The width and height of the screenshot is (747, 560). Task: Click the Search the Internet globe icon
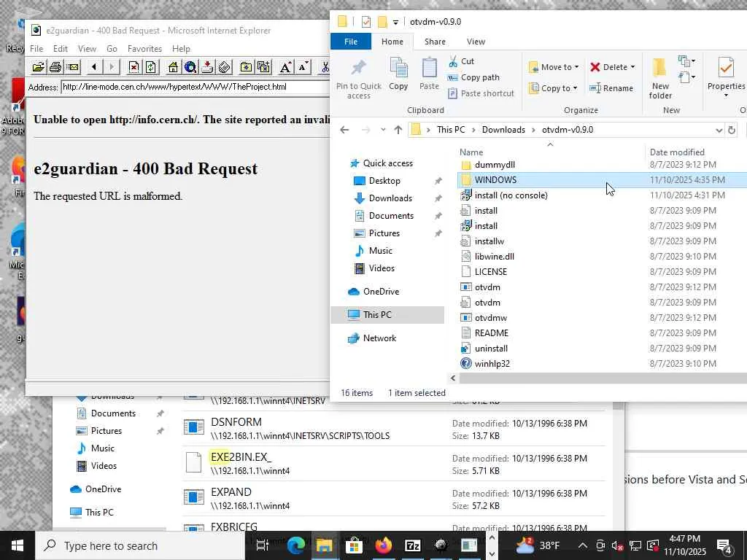(x=190, y=67)
